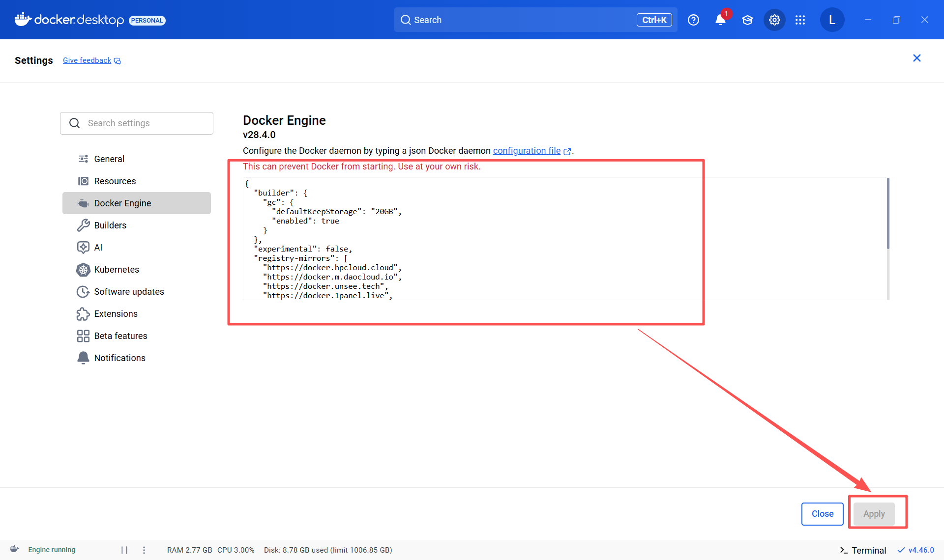Open the Software updates section
This screenshot has width=944, height=560.
[x=137, y=291]
